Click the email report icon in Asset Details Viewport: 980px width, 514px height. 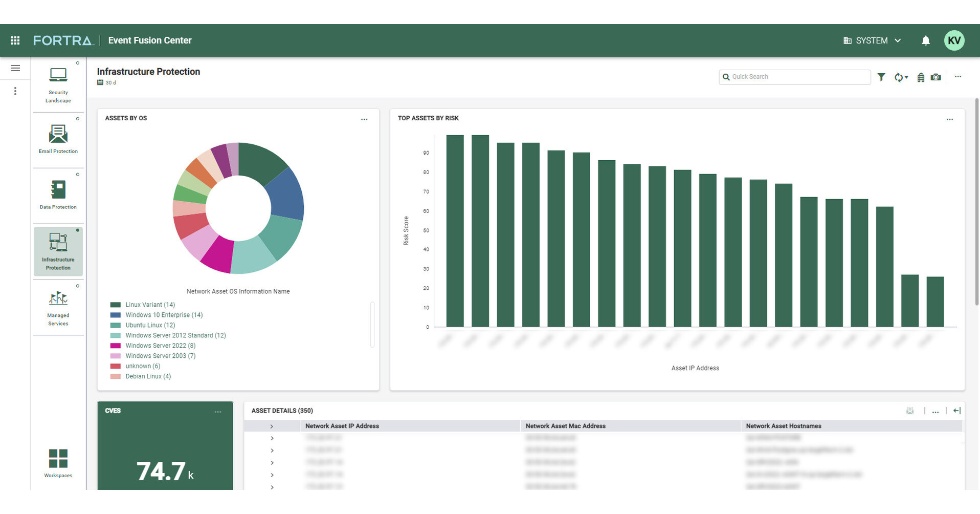[910, 411]
